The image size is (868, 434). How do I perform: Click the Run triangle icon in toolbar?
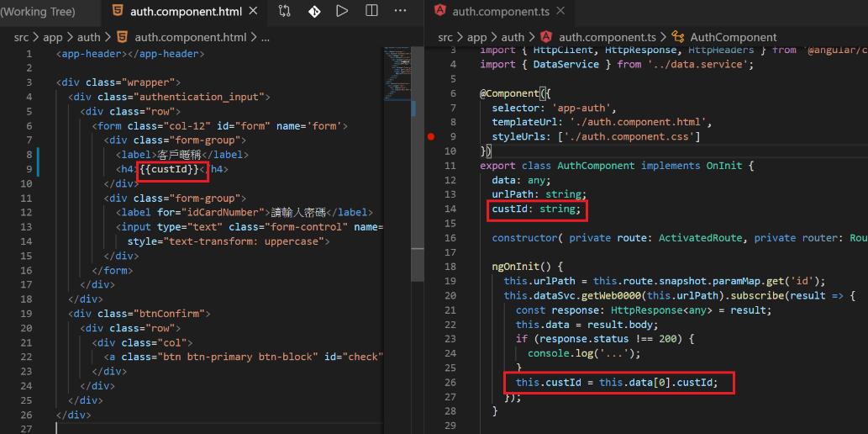(x=343, y=11)
